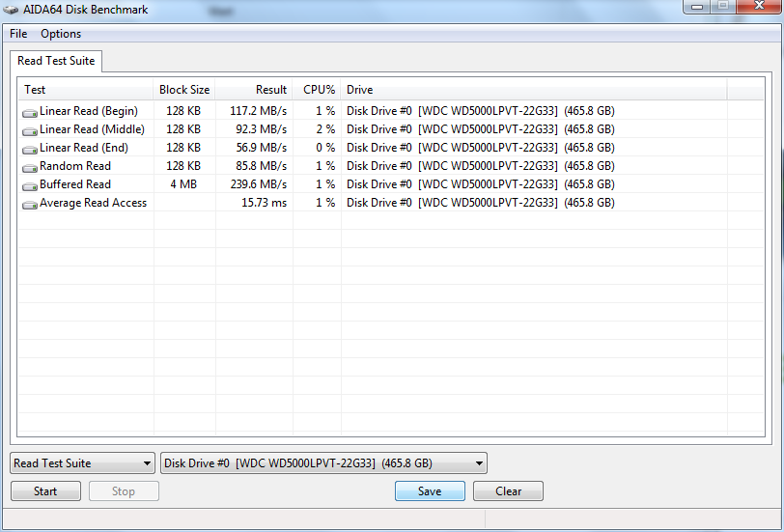
Task: Expand the Read Test Suite dropdown
Action: tap(82, 463)
